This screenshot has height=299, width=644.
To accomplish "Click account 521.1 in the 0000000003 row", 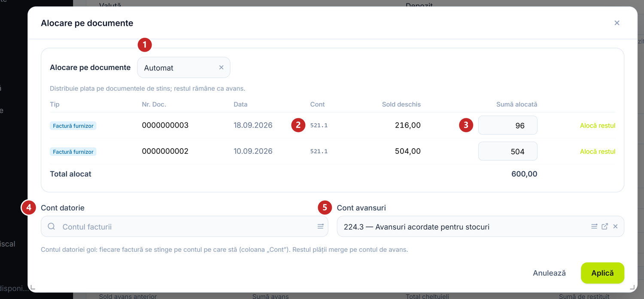I will pos(319,125).
